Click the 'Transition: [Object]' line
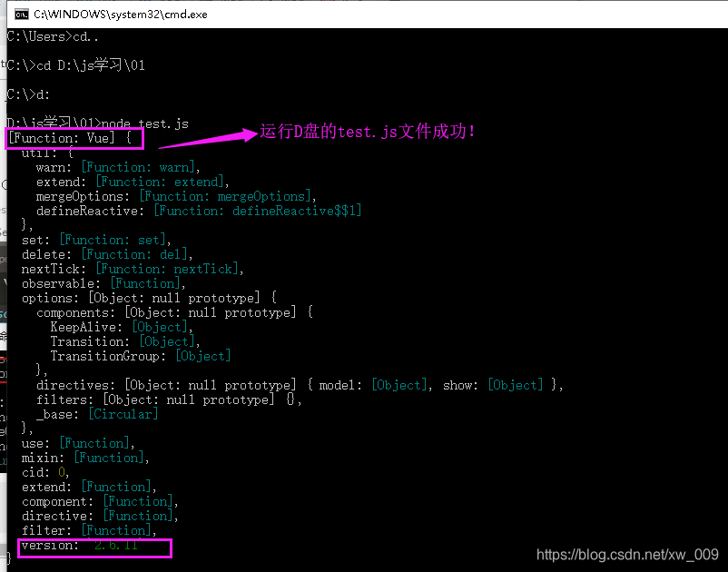The image size is (728, 572). [x=125, y=341]
